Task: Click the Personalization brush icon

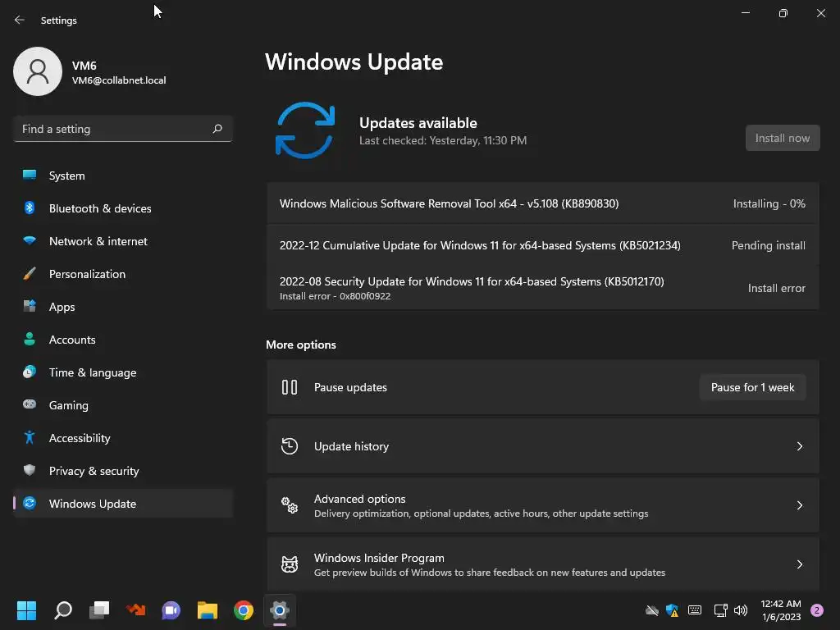Action: (x=30, y=274)
